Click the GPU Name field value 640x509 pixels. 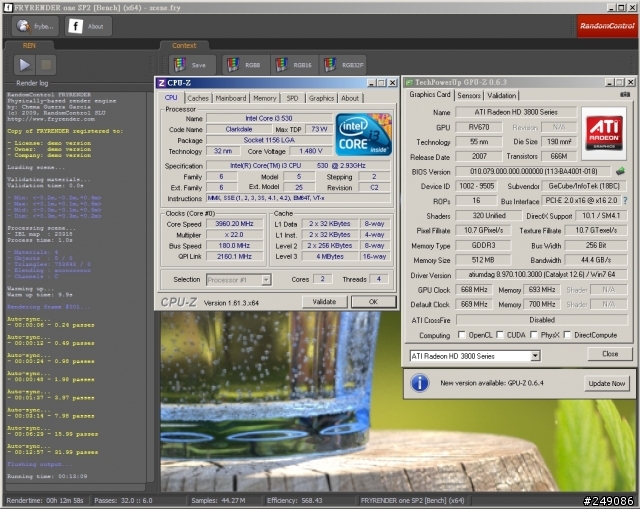516,112
